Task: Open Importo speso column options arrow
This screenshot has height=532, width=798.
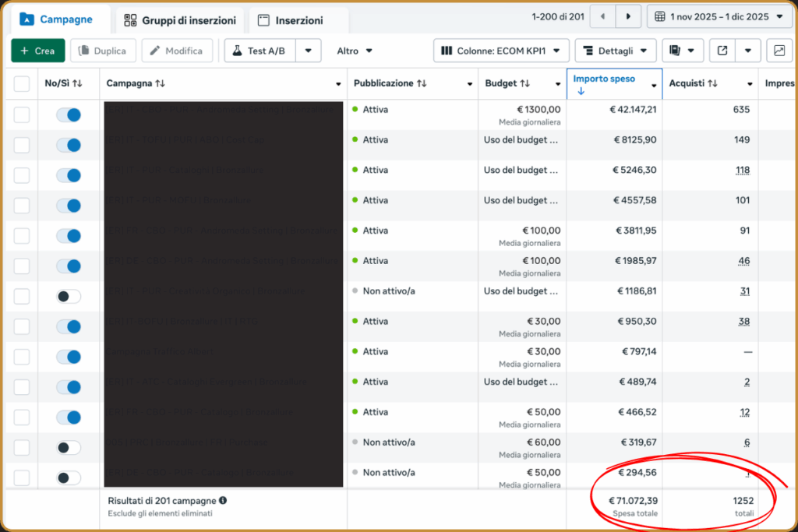Action: coord(654,86)
